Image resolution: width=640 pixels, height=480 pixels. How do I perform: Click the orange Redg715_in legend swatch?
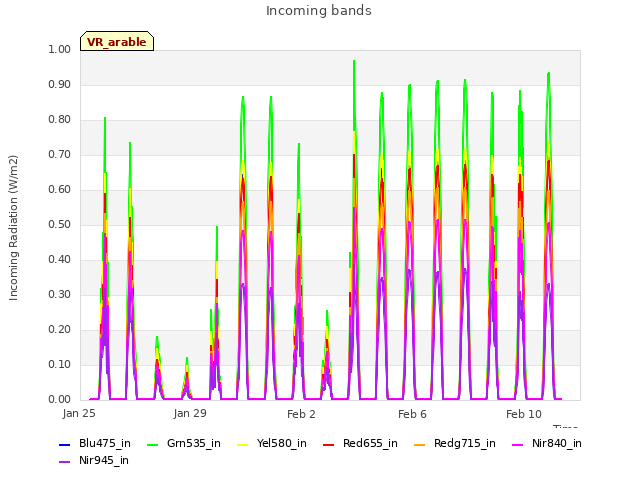[420, 444]
